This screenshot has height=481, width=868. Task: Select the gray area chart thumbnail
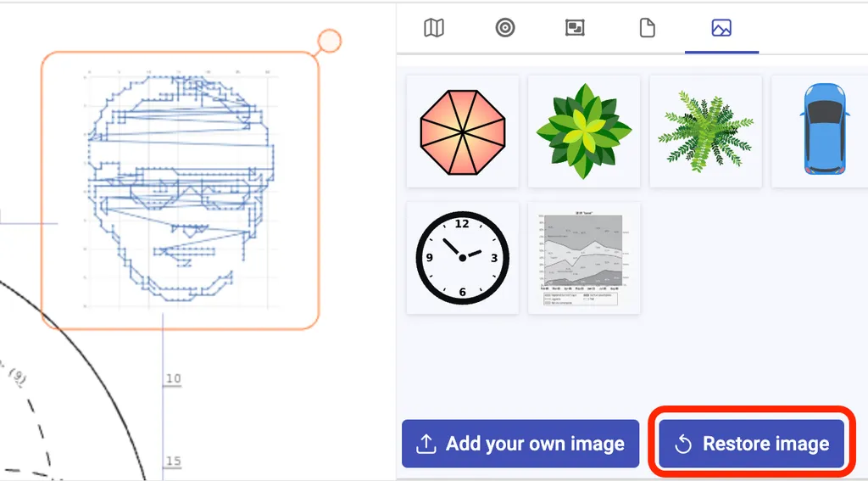(584, 258)
